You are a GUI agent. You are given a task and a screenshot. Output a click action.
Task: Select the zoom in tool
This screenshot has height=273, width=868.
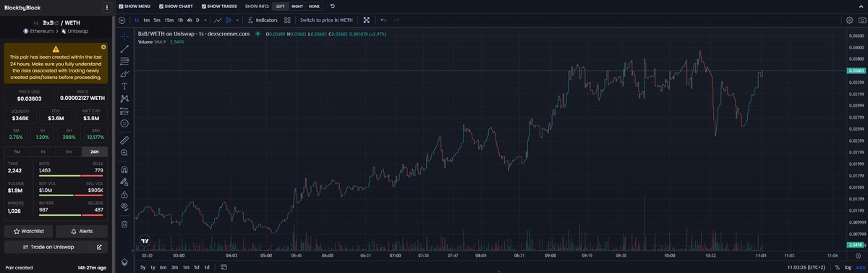click(124, 153)
